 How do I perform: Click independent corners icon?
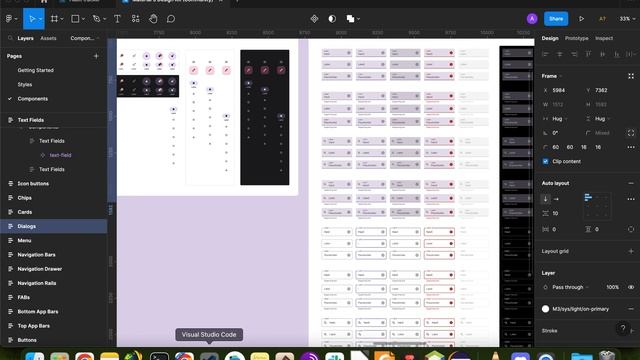[631, 133]
